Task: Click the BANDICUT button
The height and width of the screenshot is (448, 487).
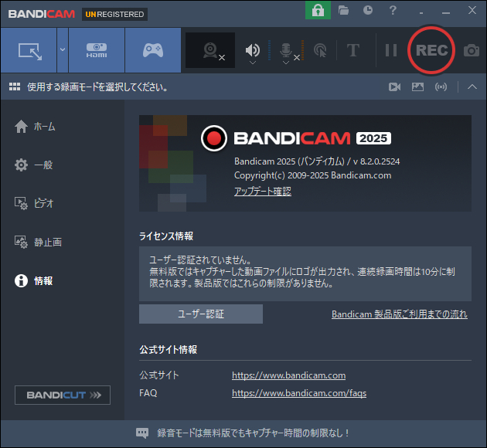Action: [x=63, y=395]
